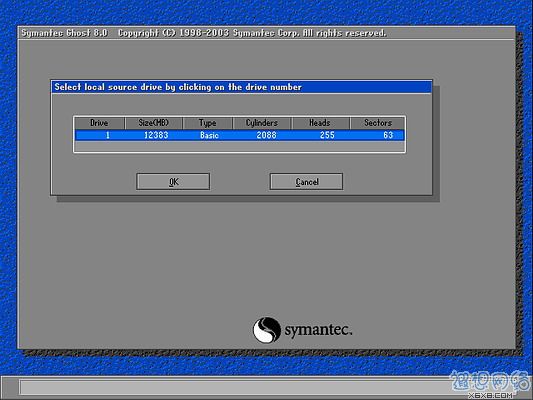Screen dimensions: 533x400
Task: Click the Cylinders column header
Action: (x=262, y=123)
